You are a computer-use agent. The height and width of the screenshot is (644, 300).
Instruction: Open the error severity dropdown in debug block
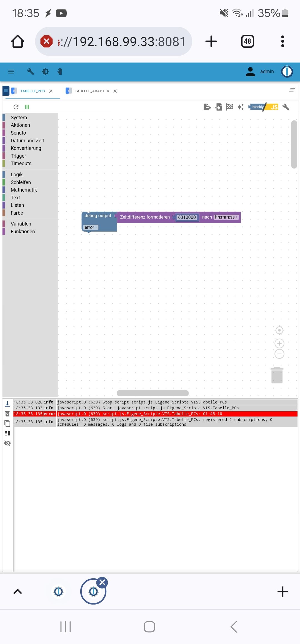(x=91, y=227)
